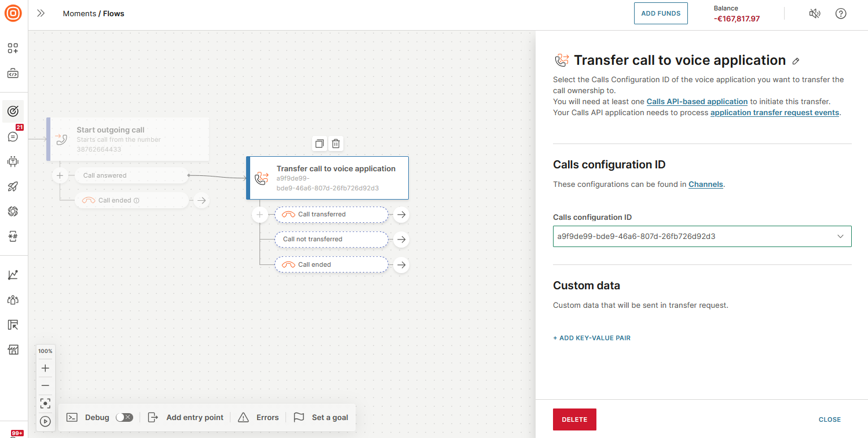Open the analytics chart icon in sidebar

tap(13, 275)
